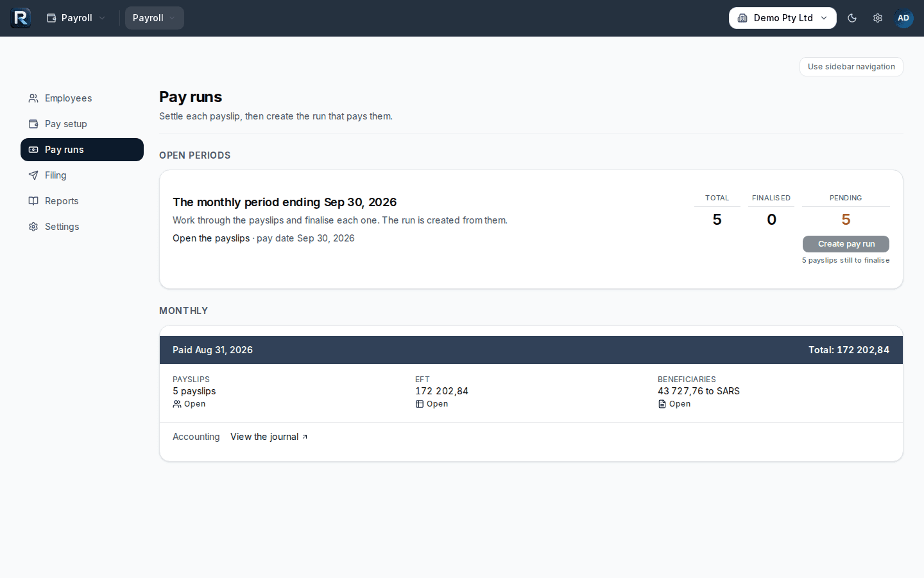This screenshot has width=924, height=578.
Task: Select the Pay runs menu item
Action: coord(82,150)
